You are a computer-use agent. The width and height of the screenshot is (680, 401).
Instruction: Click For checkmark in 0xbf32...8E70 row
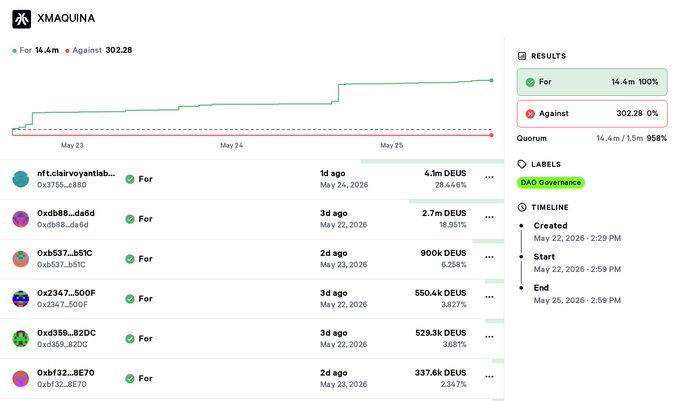point(130,378)
